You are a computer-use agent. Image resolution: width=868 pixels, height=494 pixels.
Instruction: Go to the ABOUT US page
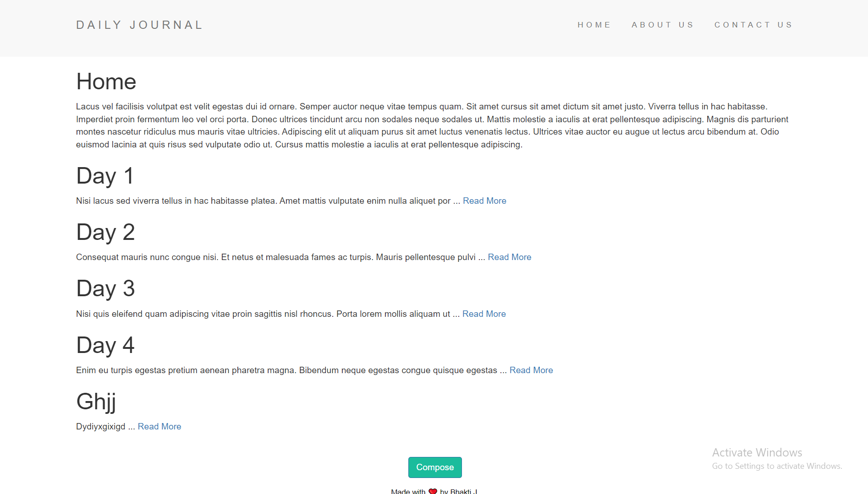(663, 25)
